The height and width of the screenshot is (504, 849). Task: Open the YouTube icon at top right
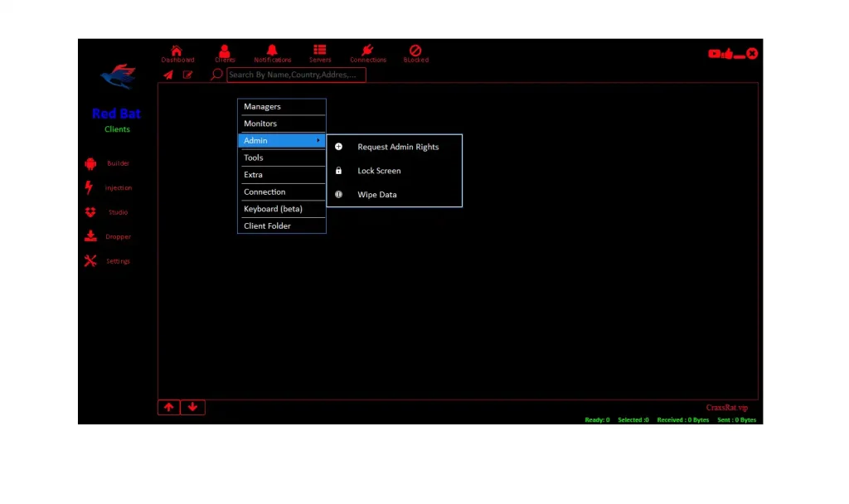(714, 54)
